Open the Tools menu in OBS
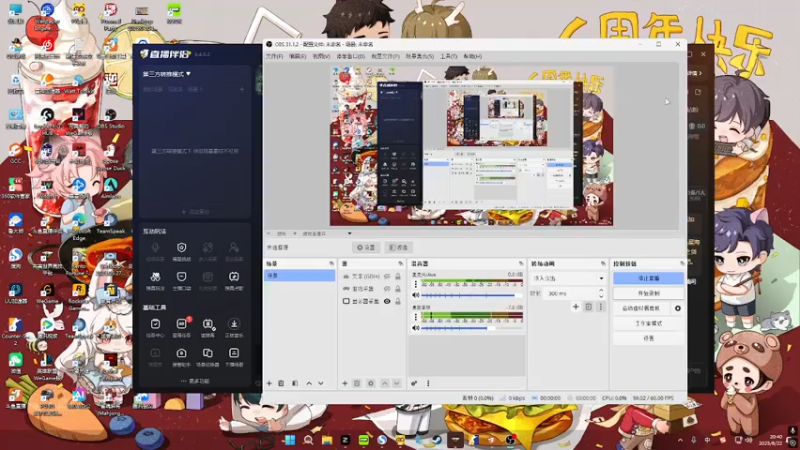This screenshot has width=800, height=450. tap(448, 57)
